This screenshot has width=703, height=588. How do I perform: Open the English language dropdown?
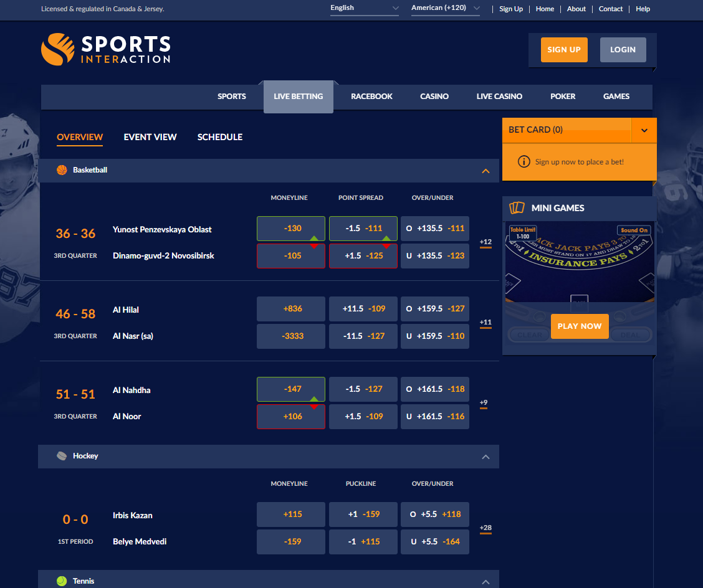pyautogui.click(x=364, y=8)
